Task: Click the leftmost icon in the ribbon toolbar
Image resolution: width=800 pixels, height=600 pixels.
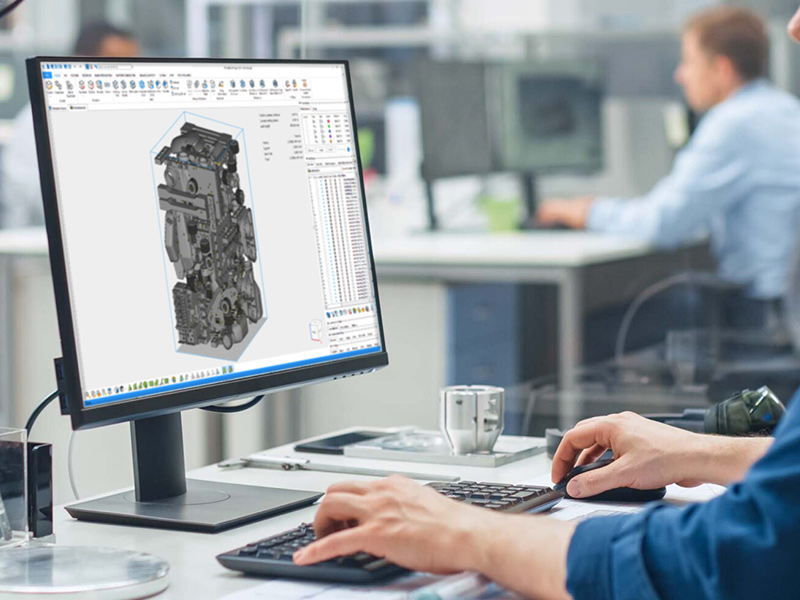Action: click(49, 85)
